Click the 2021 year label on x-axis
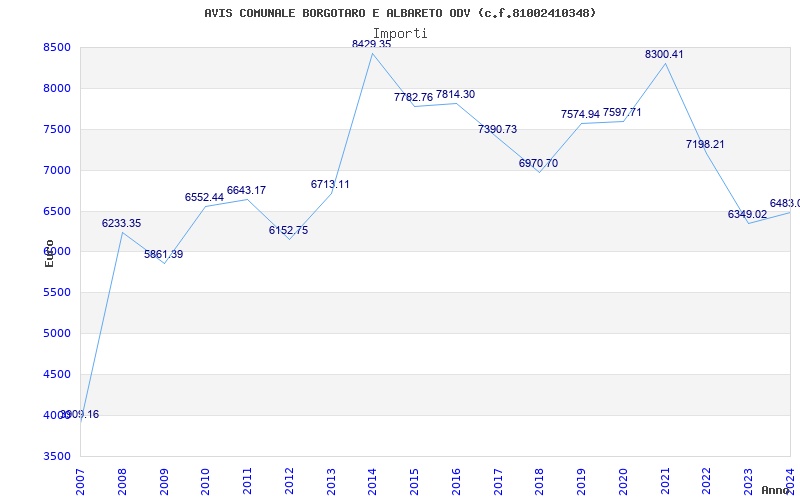This screenshot has height=500, width=800. click(x=665, y=482)
